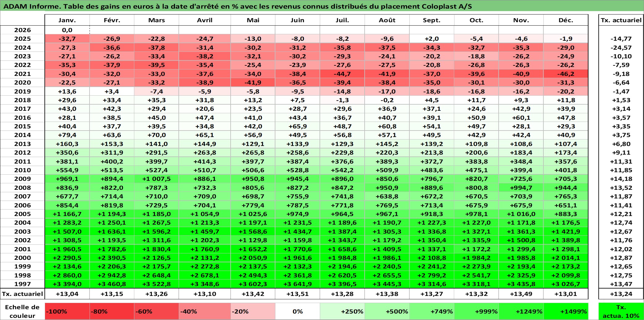This screenshot has height=320, width=644.
Task: Select the Tx. actuariel column header
Action: click(621, 20)
